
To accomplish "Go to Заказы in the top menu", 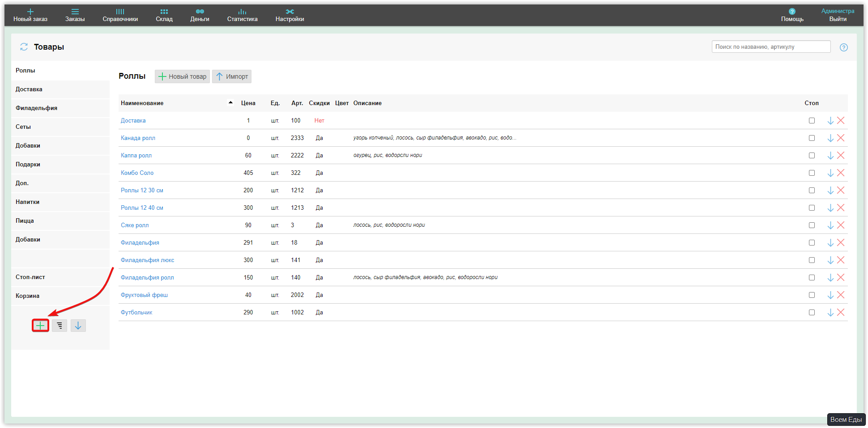I will [x=75, y=15].
